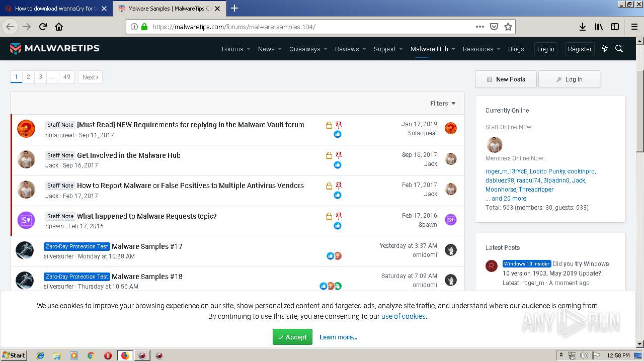
Task: Click the New Posts button
Action: coord(506,79)
